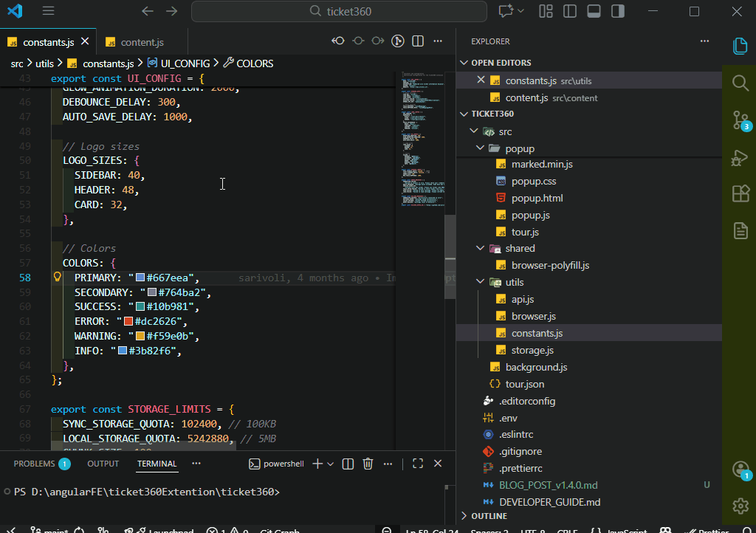
Task: Open the new terminal profile dropdown arrow
Action: click(330, 464)
